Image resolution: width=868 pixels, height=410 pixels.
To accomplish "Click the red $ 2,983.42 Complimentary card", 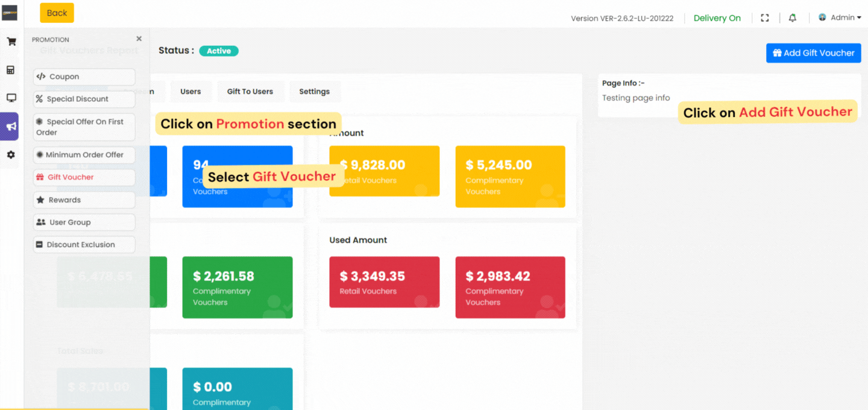I will (x=510, y=288).
